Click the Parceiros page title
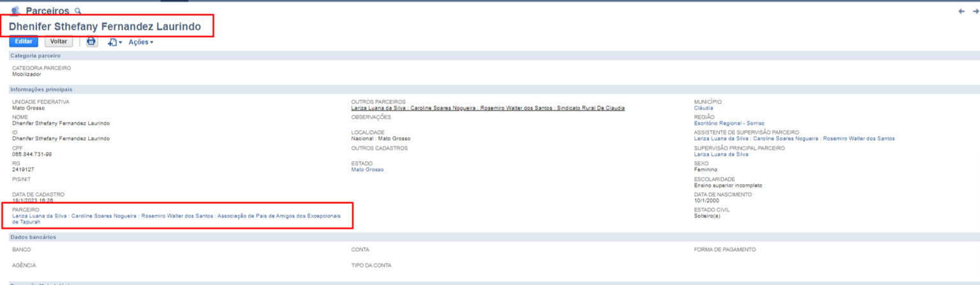The image size is (980, 285). (47, 11)
